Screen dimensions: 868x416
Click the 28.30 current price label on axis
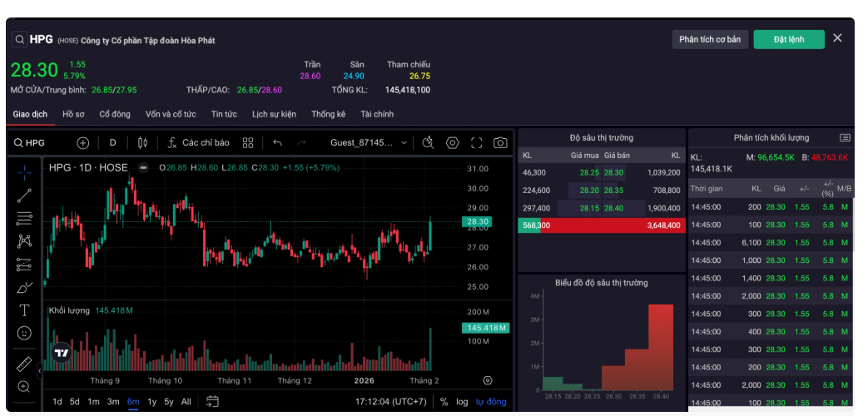point(477,221)
